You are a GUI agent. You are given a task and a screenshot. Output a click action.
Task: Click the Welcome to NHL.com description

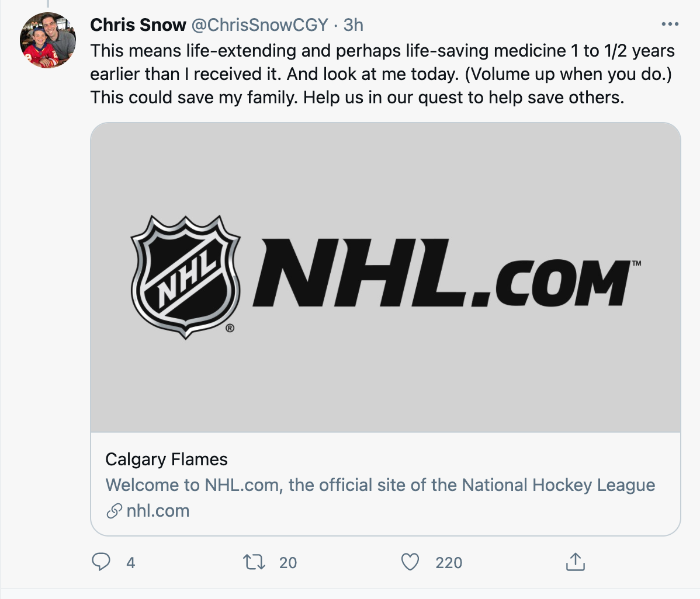tap(380, 485)
